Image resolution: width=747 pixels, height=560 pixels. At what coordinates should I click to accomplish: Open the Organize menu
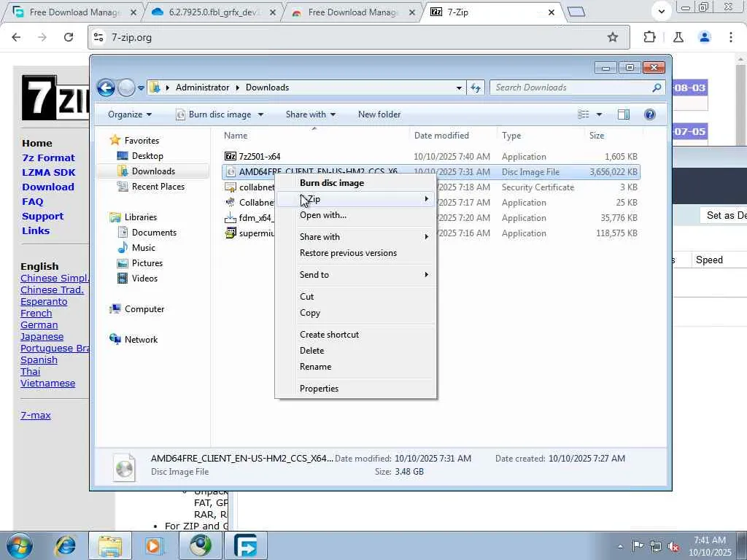point(130,114)
